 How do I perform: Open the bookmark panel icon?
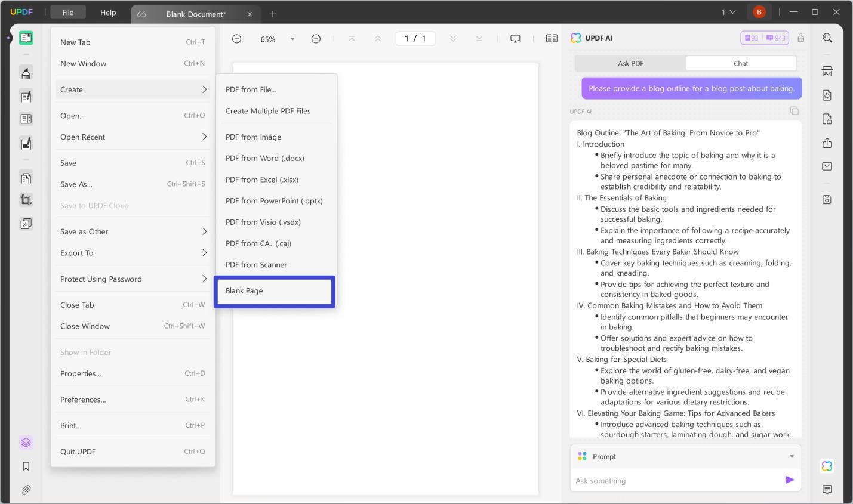point(26,466)
